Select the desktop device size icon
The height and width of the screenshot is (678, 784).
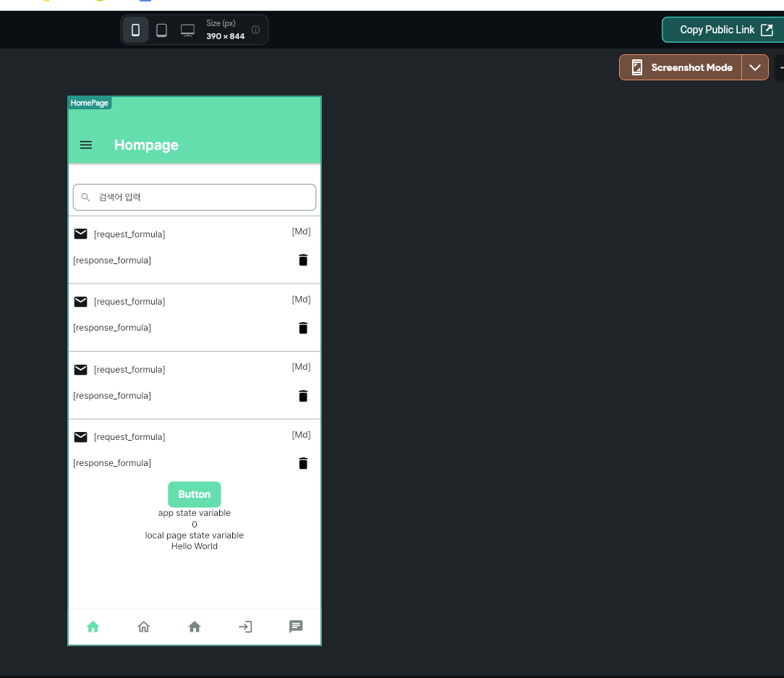187,30
